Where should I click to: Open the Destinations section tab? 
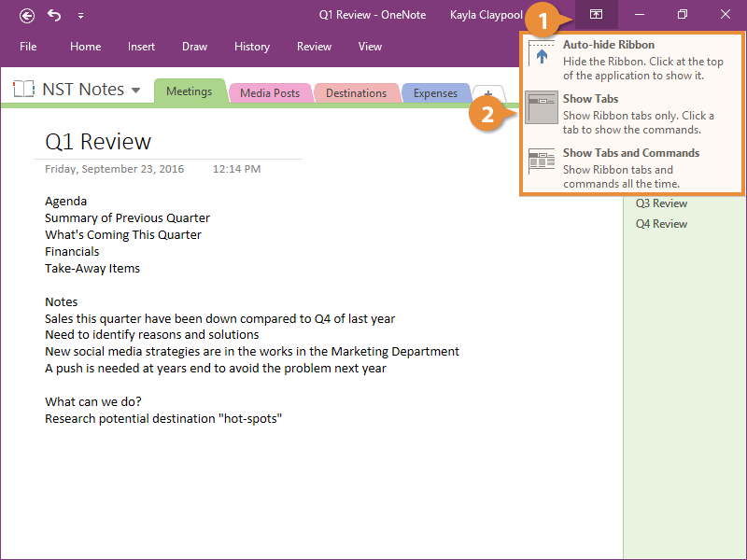356,93
